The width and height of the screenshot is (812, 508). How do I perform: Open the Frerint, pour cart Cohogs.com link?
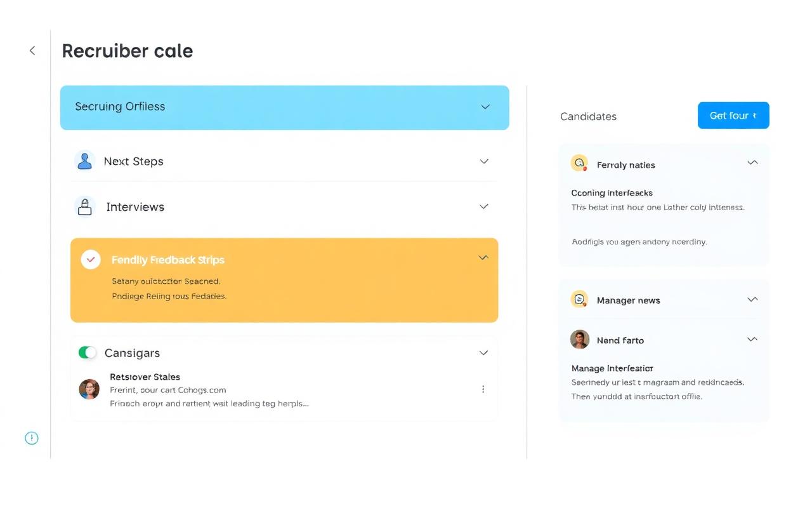coord(168,390)
